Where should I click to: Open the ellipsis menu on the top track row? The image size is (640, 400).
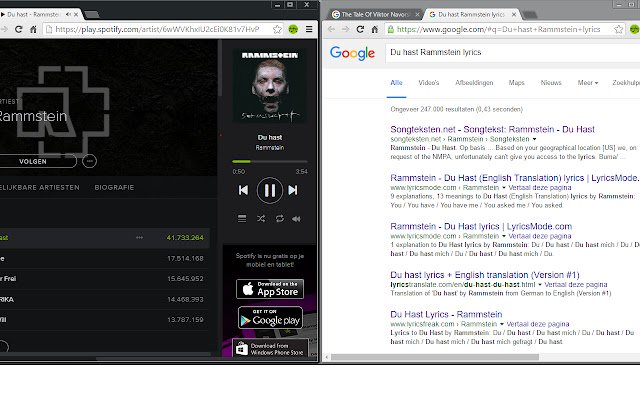(x=139, y=238)
